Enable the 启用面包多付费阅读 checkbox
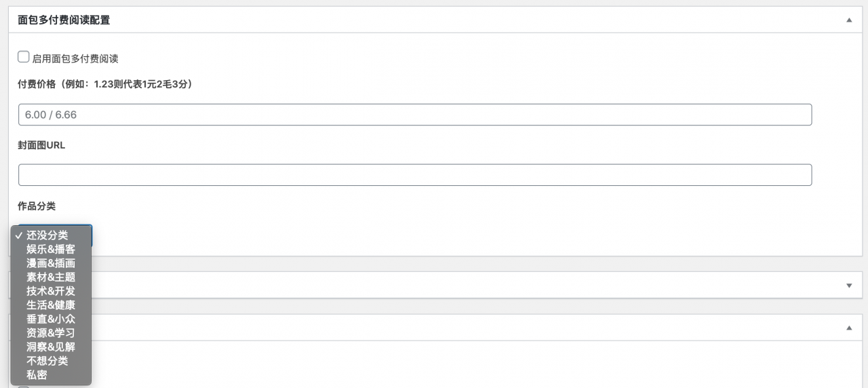The height and width of the screenshot is (388, 868). [x=24, y=57]
